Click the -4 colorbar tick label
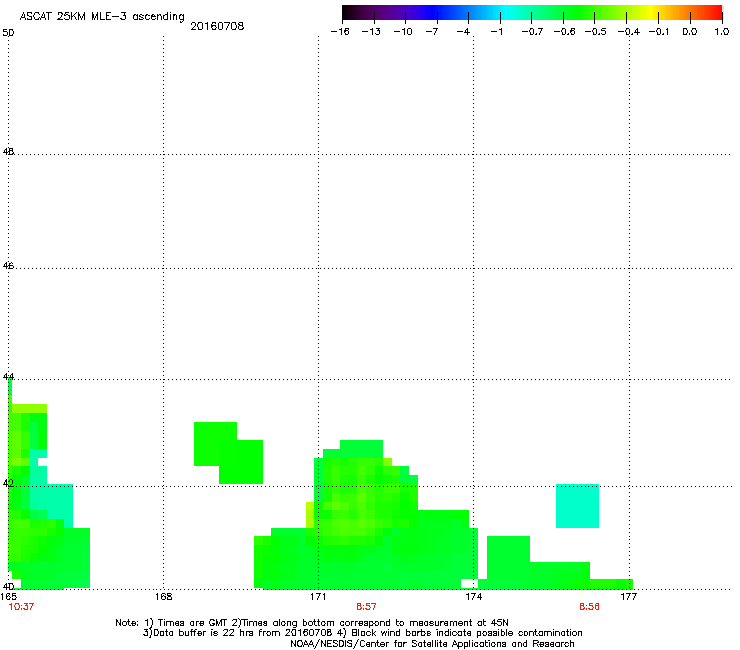 (463, 32)
